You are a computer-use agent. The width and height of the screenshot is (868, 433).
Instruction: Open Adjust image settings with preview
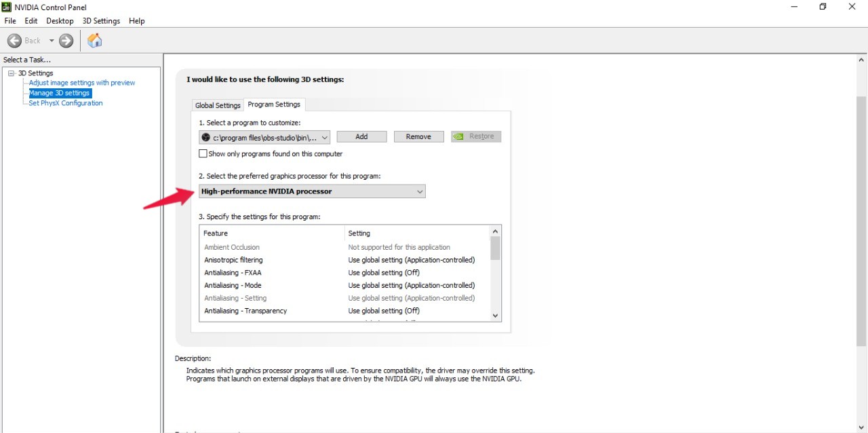82,83
